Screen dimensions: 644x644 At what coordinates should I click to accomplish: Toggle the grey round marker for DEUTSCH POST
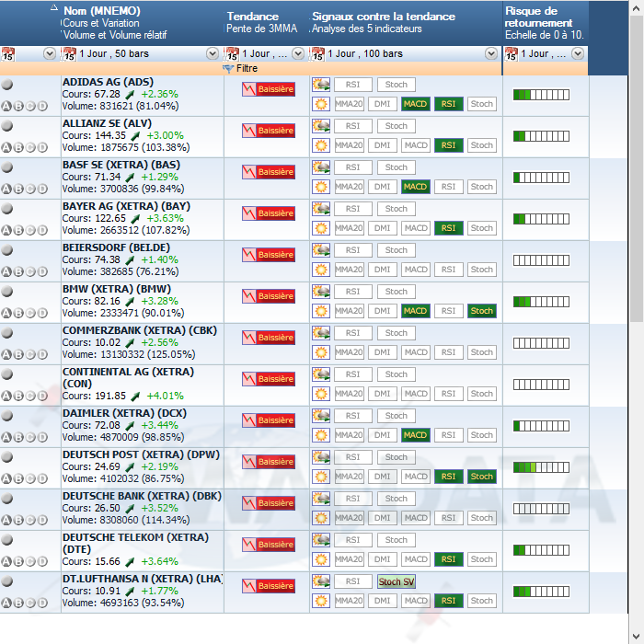tap(7, 456)
